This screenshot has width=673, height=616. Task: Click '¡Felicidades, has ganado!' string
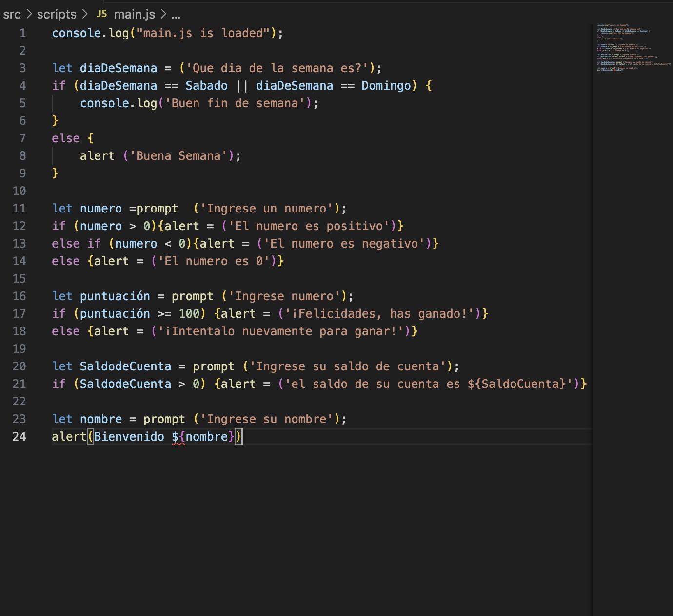point(379,314)
